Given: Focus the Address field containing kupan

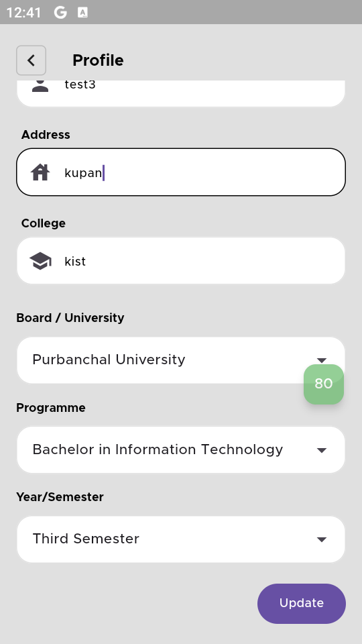Looking at the screenshot, I should [x=181, y=172].
